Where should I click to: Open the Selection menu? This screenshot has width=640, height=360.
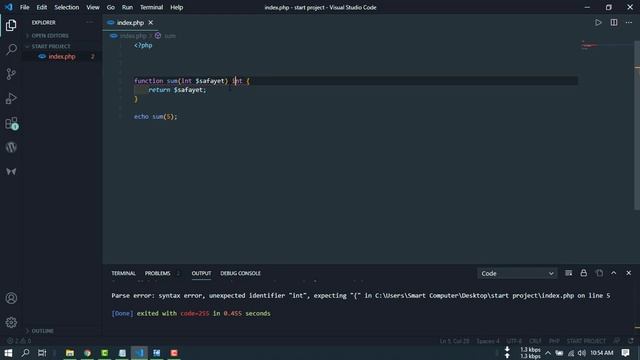(67, 7)
